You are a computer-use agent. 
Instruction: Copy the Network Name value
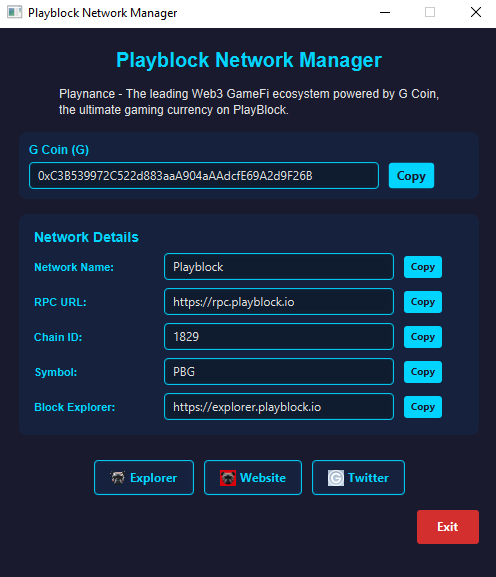point(423,267)
